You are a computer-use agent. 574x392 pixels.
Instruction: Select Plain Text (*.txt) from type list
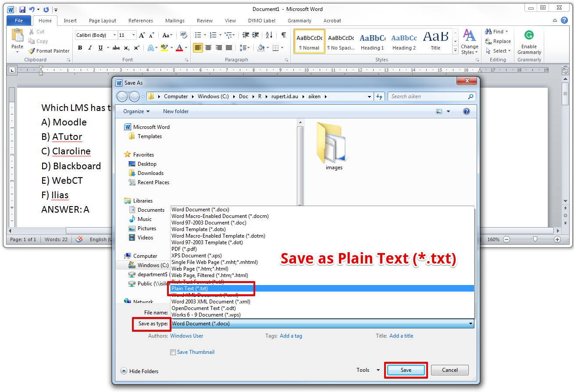[190, 289]
